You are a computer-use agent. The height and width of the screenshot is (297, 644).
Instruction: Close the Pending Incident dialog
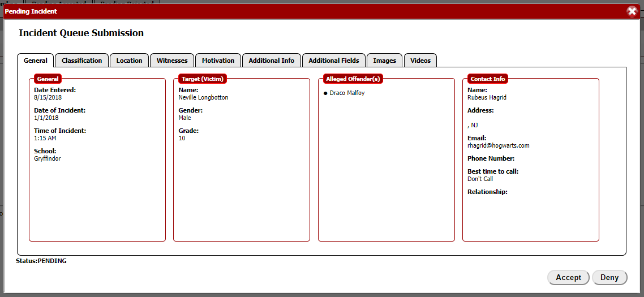(632, 11)
